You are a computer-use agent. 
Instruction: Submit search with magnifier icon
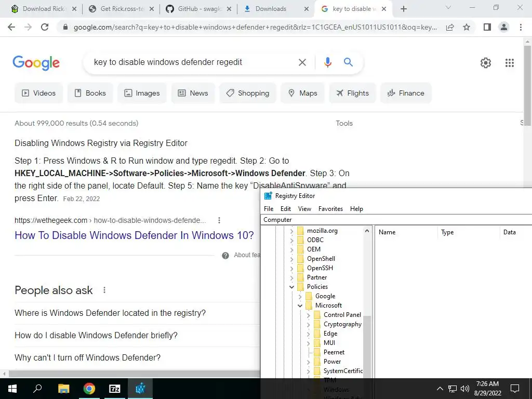coord(348,62)
